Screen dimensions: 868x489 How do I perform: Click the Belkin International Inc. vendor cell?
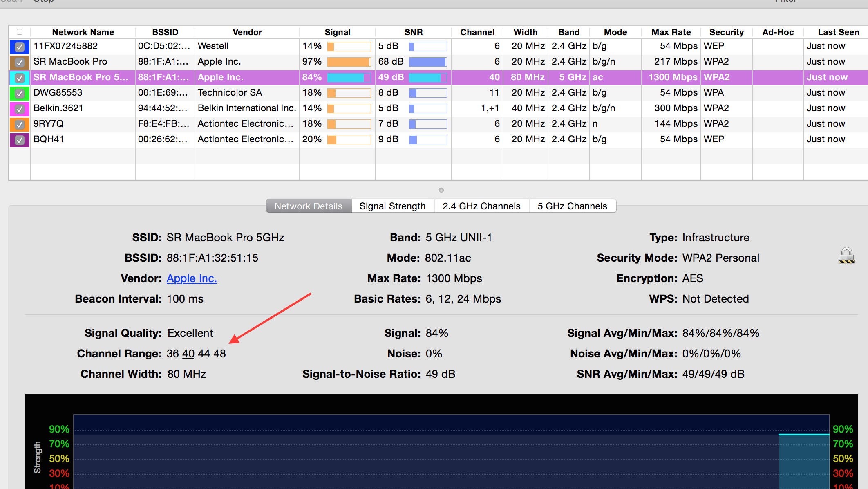[247, 108]
